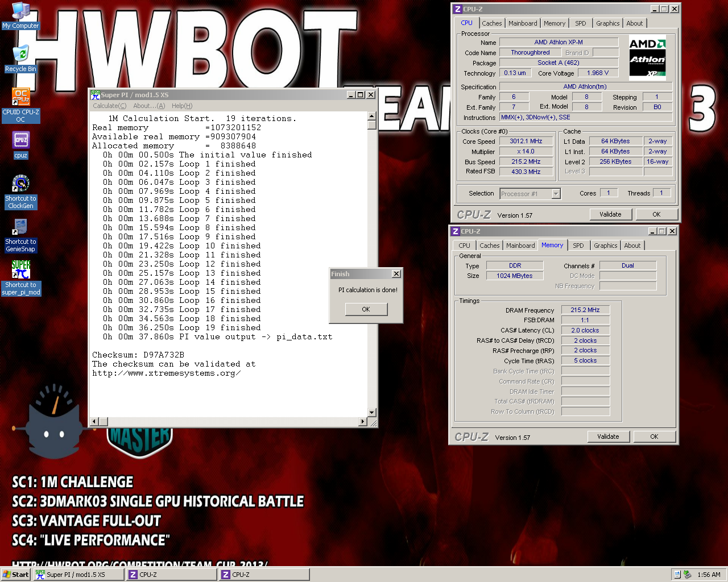Screen dimensions: 728x582
Task: Click the xtremesystems.org URL text
Action: pos(166,373)
